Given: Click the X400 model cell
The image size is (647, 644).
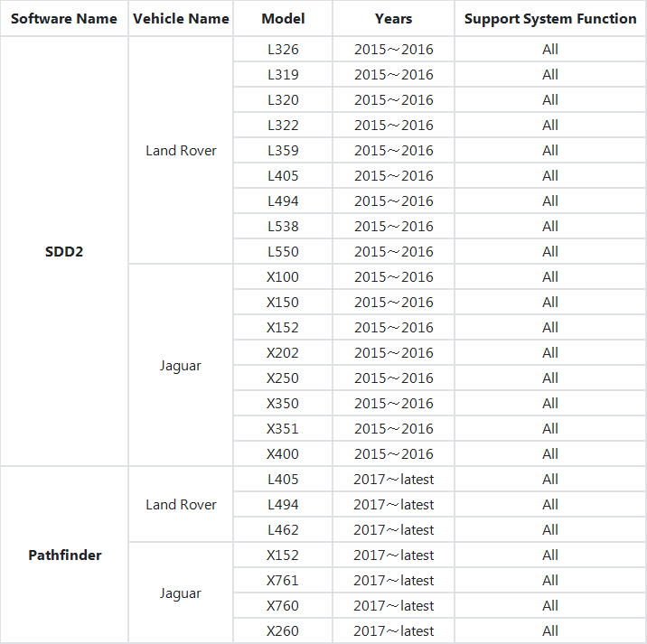Looking at the screenshot, I should (283, 453).
